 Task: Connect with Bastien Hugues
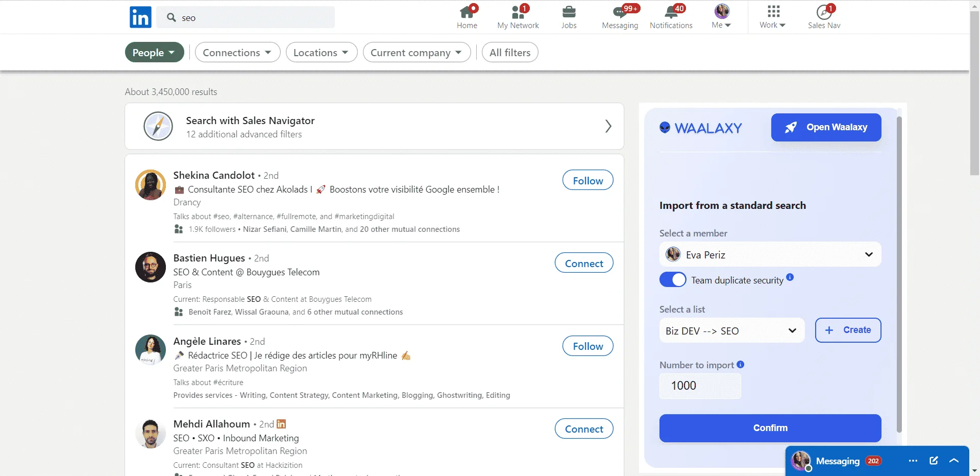tap(584, 263)
